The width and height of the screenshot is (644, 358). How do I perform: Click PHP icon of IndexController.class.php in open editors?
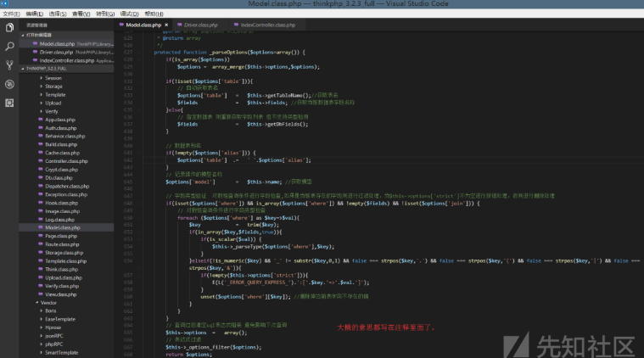tap(36, 60)
